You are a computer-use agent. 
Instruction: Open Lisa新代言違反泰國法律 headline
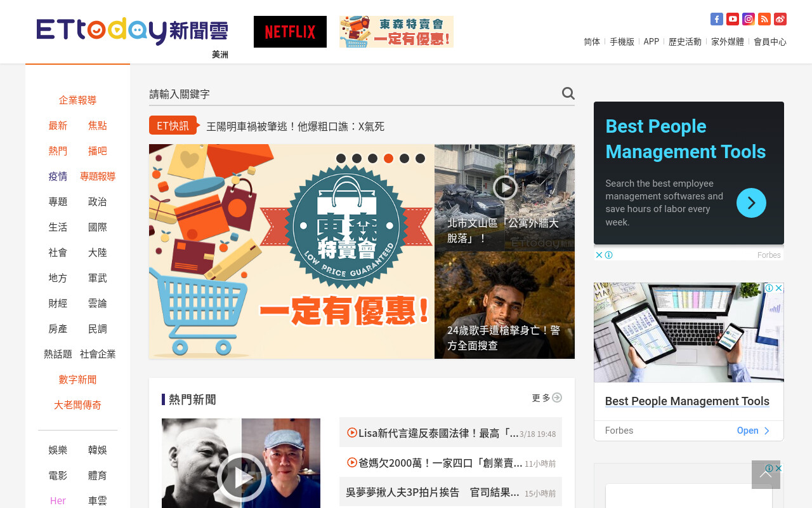[x=438, y=432]
